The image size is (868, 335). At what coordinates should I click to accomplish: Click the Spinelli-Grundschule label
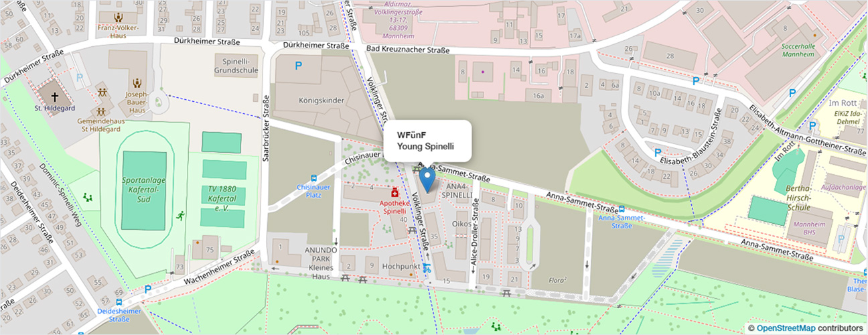(236, 65)
